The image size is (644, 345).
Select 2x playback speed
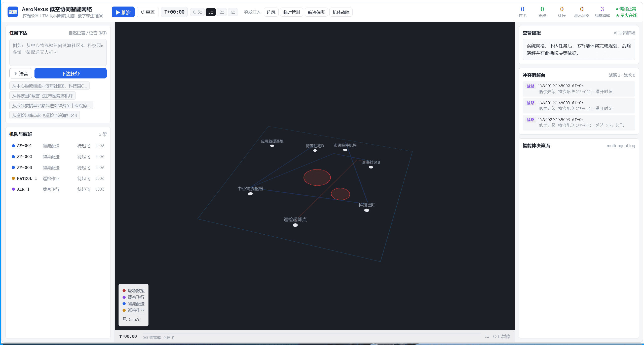222,12
